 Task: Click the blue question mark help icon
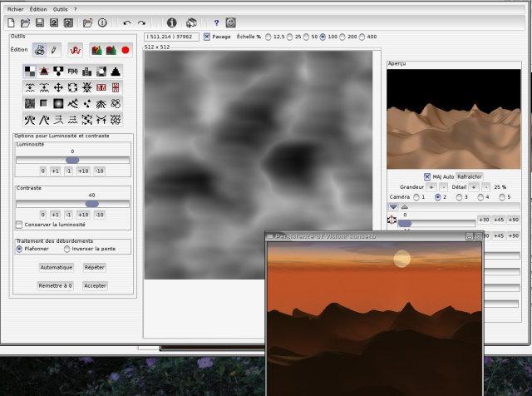(216, 22)
